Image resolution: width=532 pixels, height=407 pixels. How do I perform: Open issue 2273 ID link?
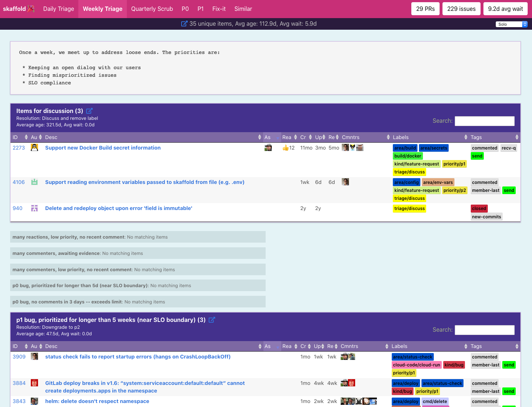(19, 148)
